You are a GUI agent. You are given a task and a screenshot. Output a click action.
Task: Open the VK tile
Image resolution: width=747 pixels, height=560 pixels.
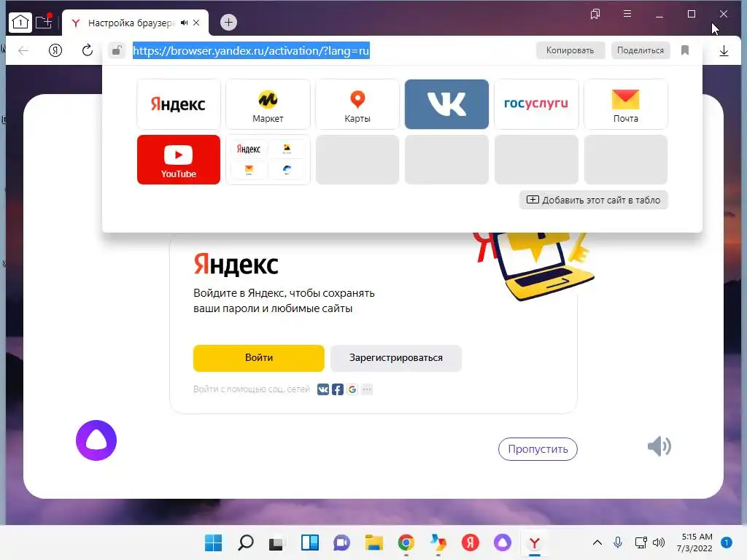click(447, 104)
